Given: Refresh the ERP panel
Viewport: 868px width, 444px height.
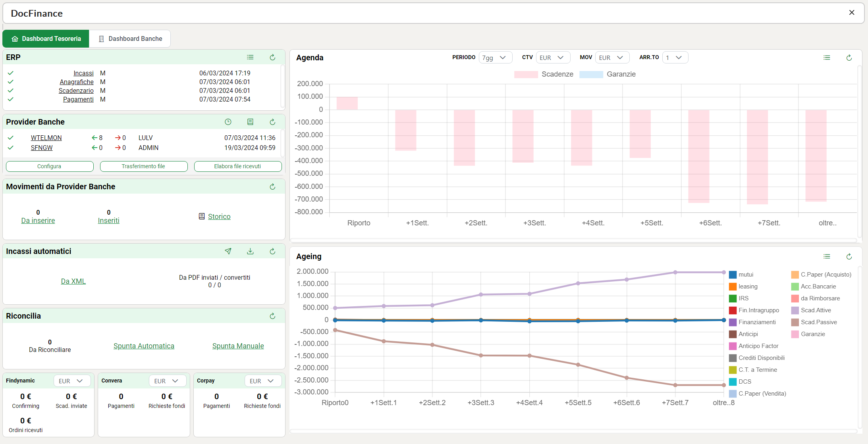Looking at the screenshot, I should (x=272, y=57).
